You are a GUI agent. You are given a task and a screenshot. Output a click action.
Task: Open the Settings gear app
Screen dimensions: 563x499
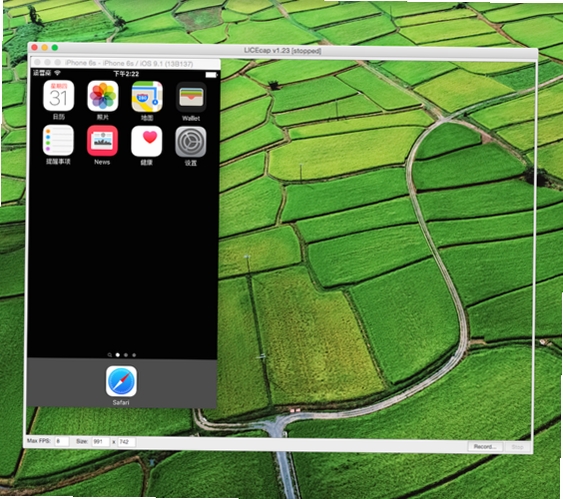tap(191, 142)
